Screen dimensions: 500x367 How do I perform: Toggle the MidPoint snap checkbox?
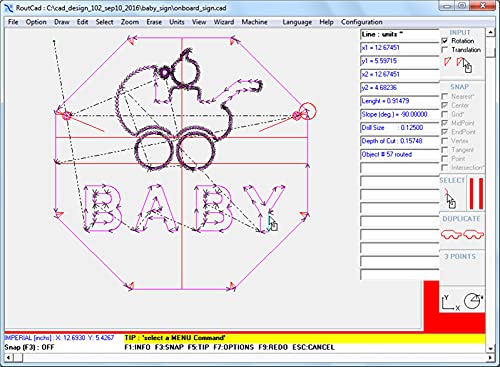445,123
